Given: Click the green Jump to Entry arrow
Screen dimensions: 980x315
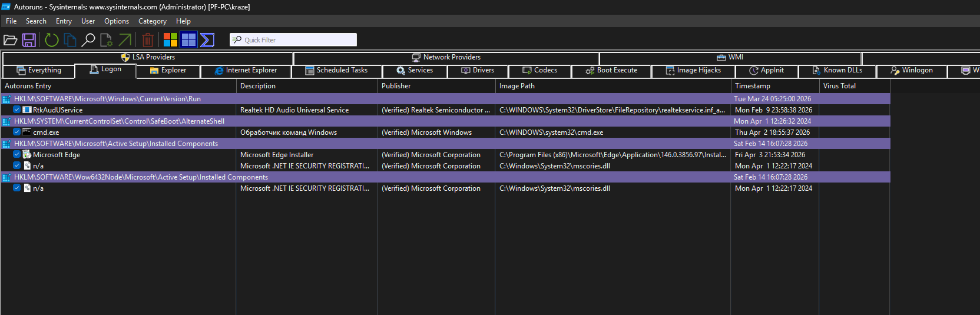Looking at the screenshot, I should pos(125,40).
